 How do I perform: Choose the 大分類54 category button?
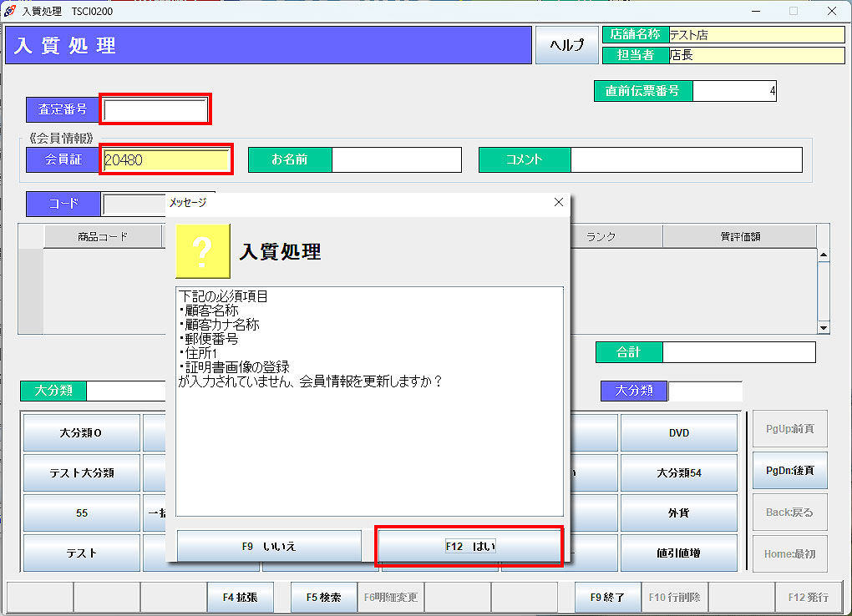pos(678,473)
